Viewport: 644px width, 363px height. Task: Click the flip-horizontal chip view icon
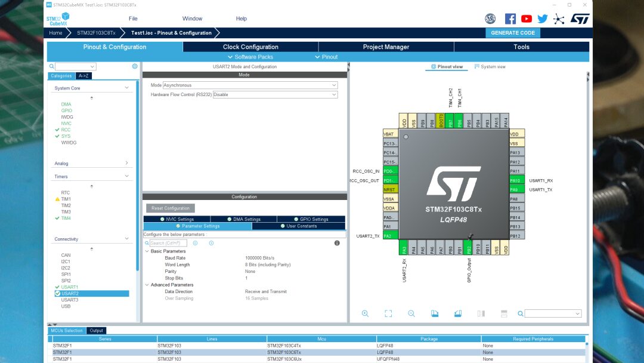[481, 313]
